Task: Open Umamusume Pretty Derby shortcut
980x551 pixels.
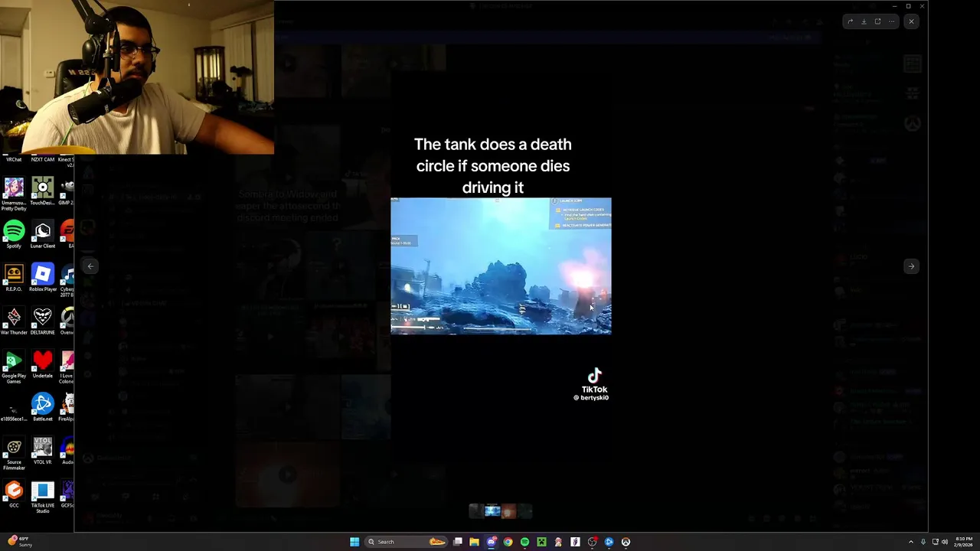Action: click(14, 194)
